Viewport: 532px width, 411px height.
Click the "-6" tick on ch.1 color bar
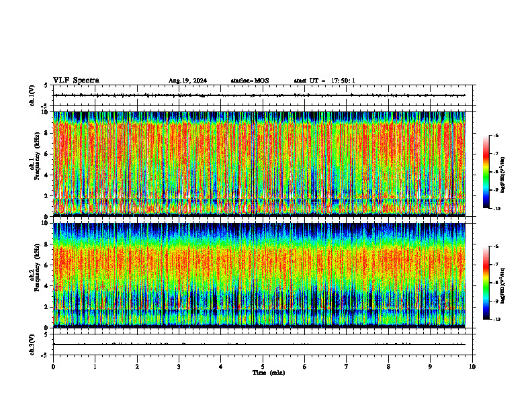pos(496,135)
